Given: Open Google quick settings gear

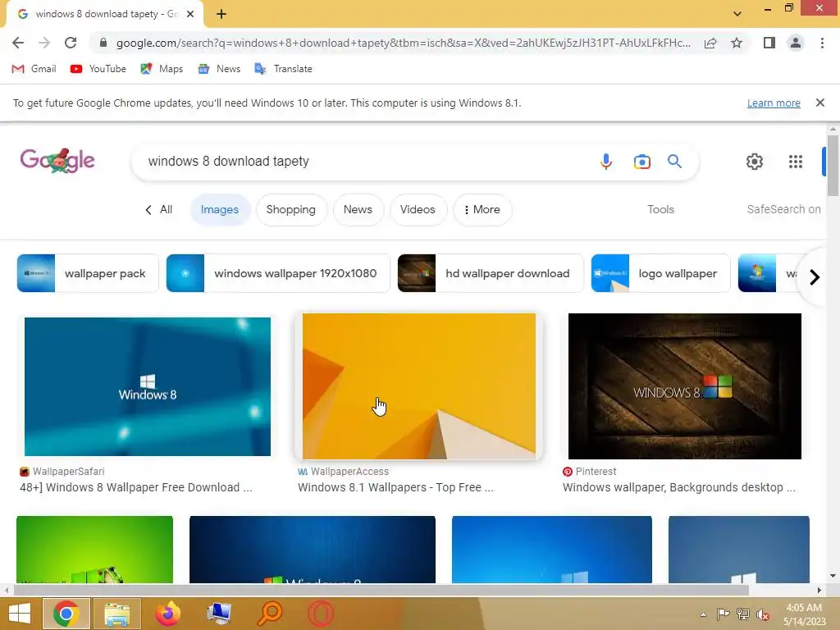Looking at the screenshot, I should (x=755, y=162).
